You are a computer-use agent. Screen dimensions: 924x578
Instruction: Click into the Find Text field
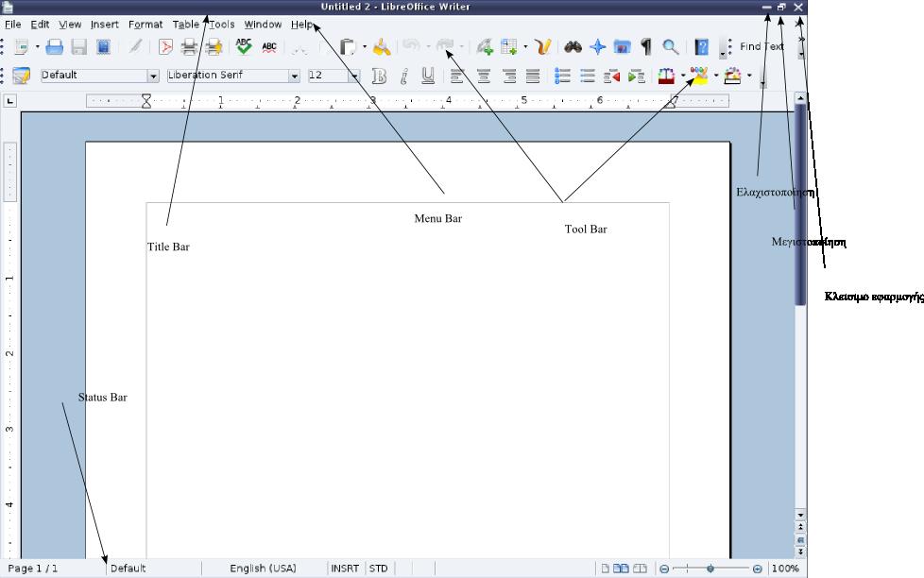click(761, 46)
